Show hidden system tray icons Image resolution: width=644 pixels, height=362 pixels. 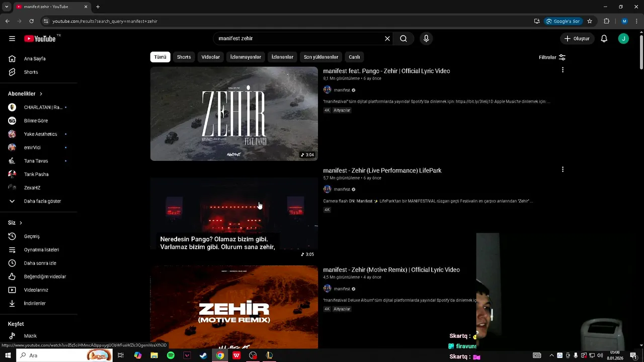551,355
